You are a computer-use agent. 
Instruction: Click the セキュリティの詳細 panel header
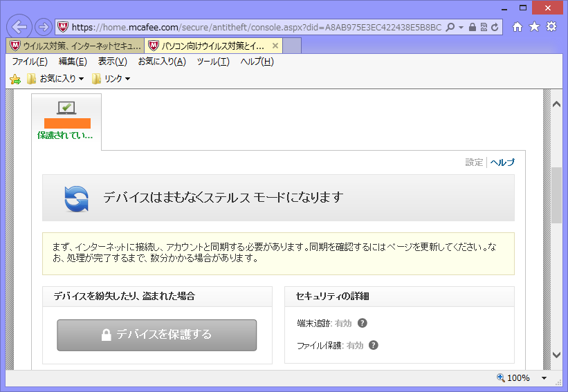pyautogui.click(x=399, y=297)
